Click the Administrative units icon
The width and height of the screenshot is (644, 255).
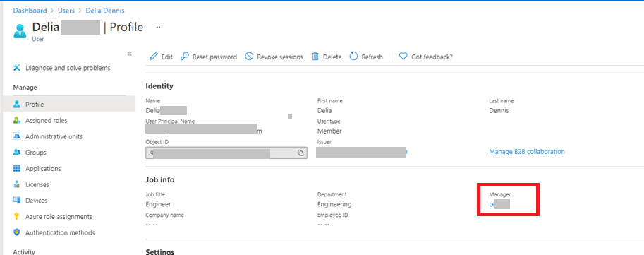coord(17,136)
